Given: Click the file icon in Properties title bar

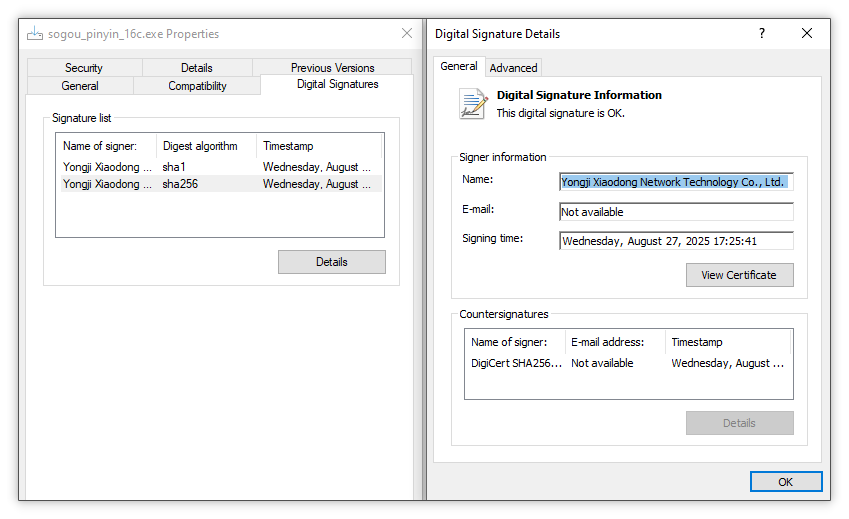Looking at the screenshot, I should pyautogui.click(x=35, y=33).
